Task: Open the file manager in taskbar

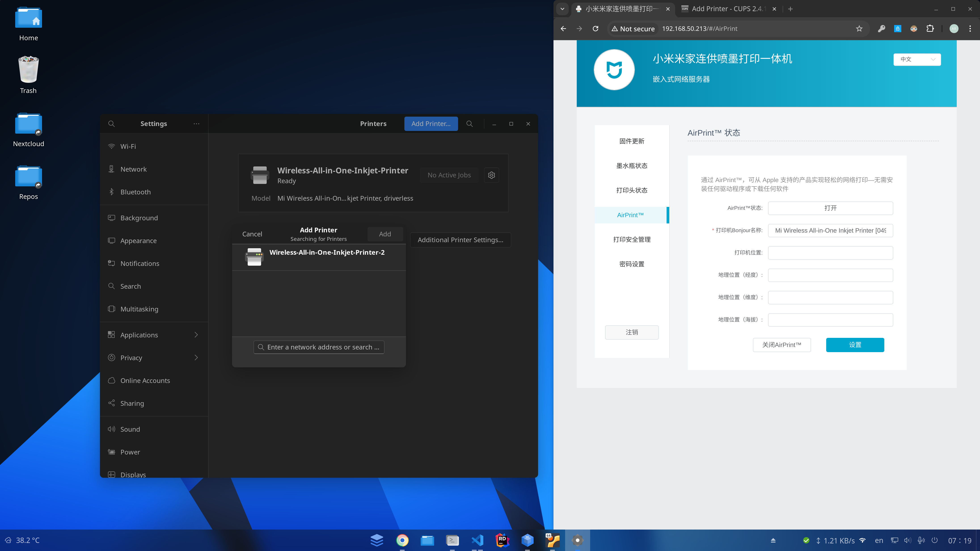Action: pos(427,540)
